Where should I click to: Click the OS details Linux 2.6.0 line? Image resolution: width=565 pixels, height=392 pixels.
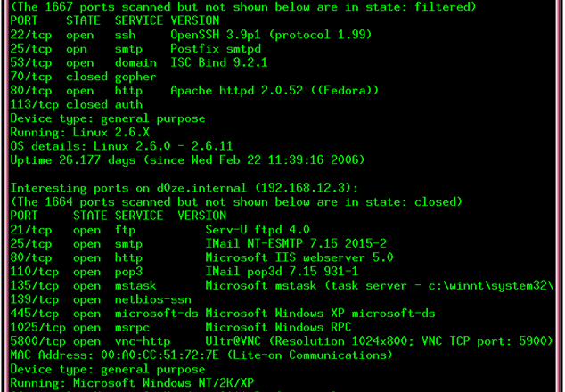(121, 146)
